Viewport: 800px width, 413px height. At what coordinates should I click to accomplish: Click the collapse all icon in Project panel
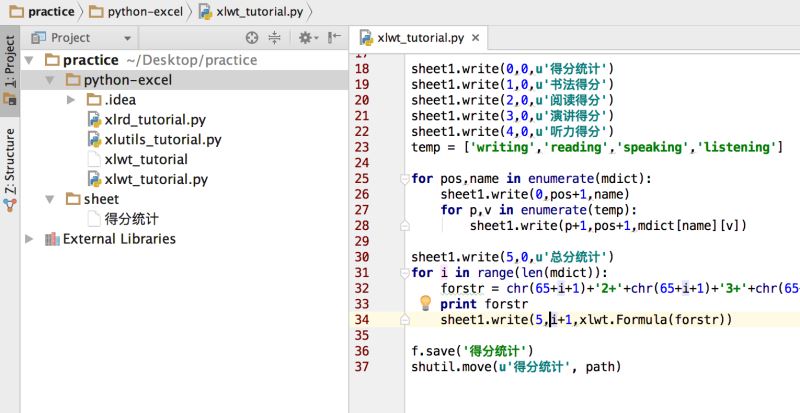[274, 37]
